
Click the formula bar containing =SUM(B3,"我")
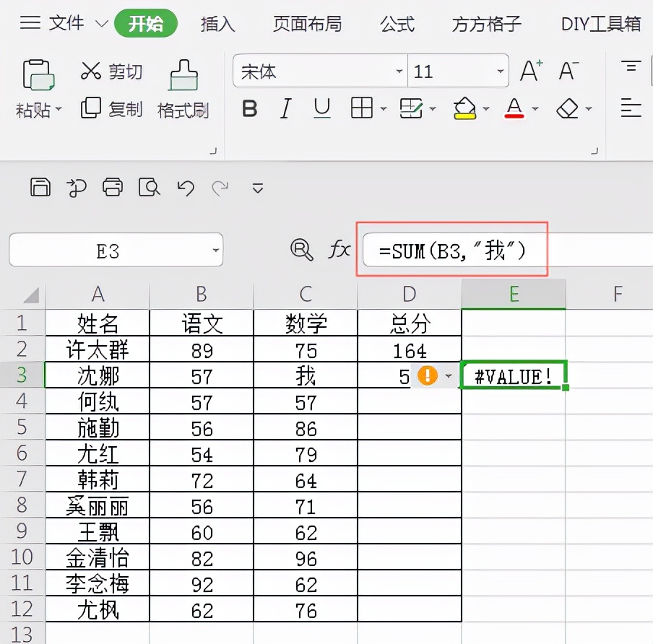[507, 251]
